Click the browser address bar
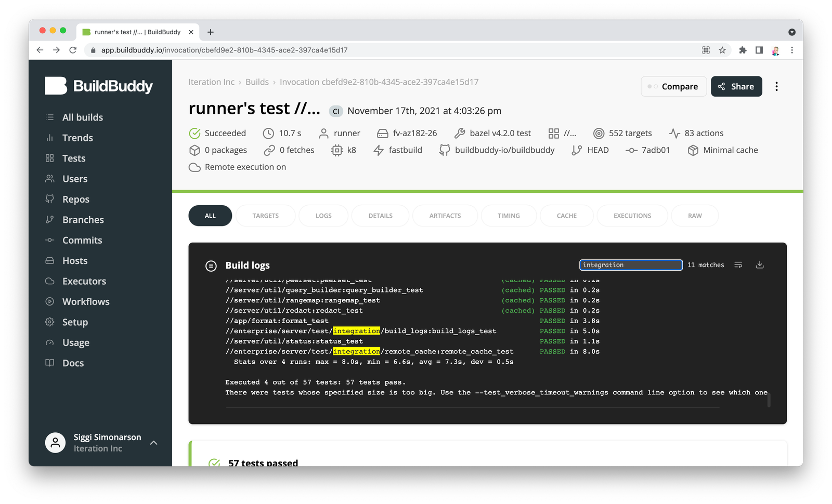832x504 pixels. (x=395, y=50)
